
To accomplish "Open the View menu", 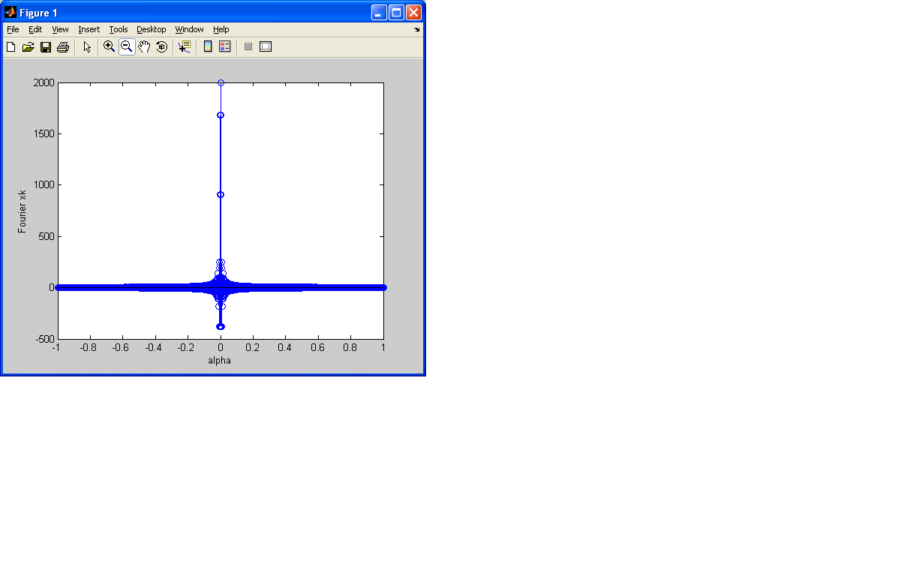I will pos(60,29).
